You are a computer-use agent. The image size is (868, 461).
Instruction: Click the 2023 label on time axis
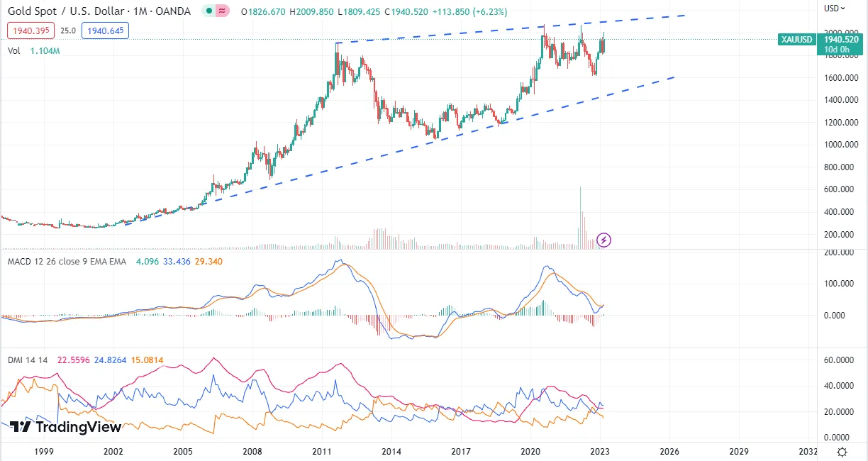[601, 451]
